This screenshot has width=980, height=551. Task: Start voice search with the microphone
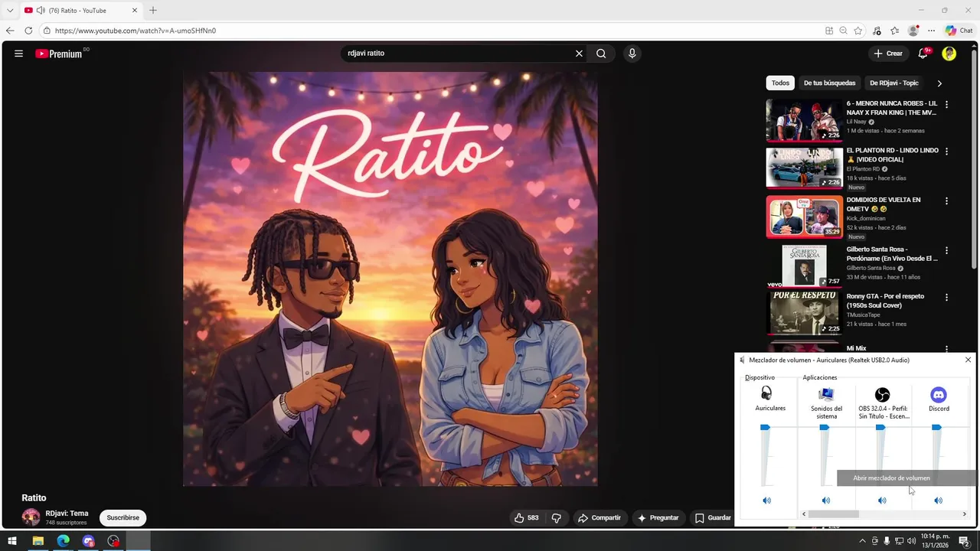(x=632, y=54)
